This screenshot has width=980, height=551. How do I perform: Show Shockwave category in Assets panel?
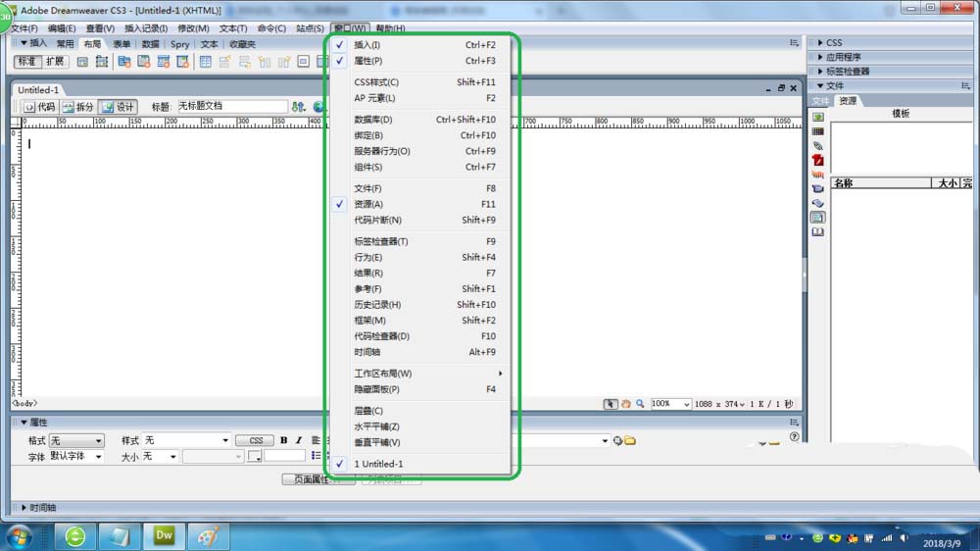817,175
